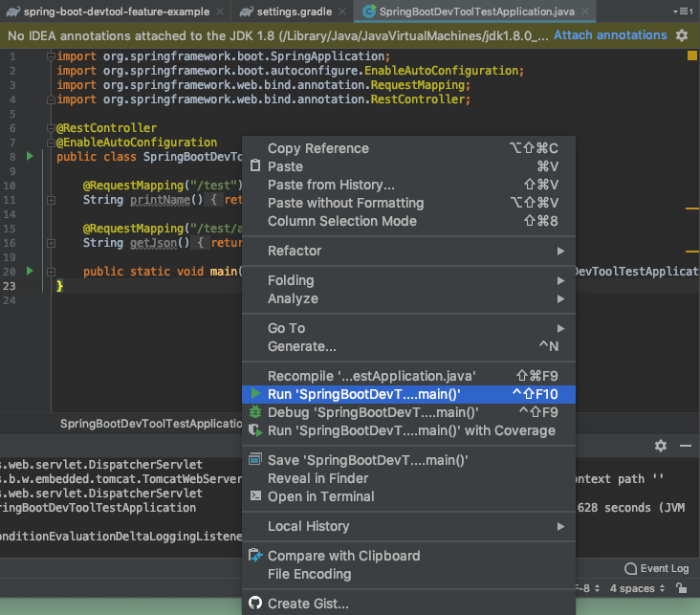The image size is (700, 615).
Task: Click the Open in Terminal icon
Action: [x=255, y=495]
